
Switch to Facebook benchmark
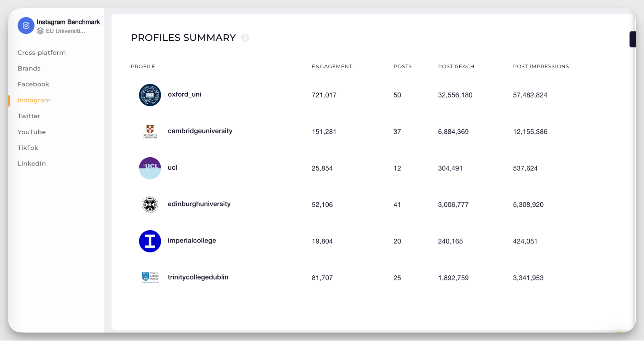pyautogui.click(x=34, y=84)
